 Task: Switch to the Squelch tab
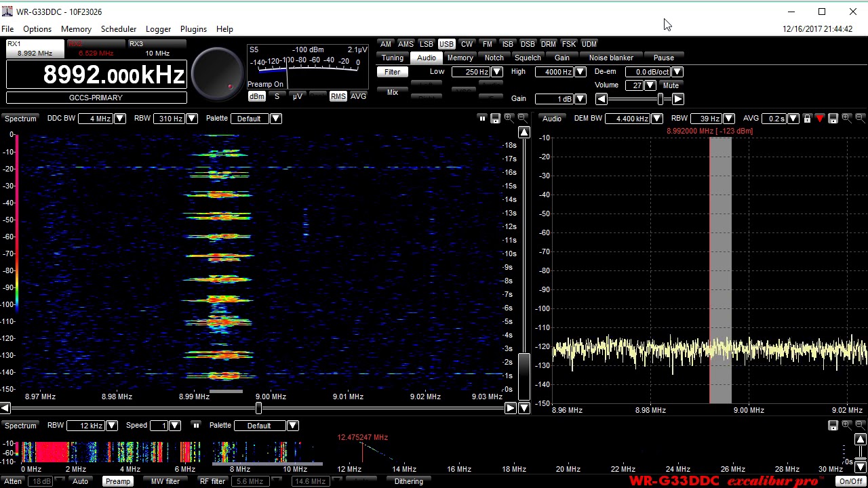point(528,58)
